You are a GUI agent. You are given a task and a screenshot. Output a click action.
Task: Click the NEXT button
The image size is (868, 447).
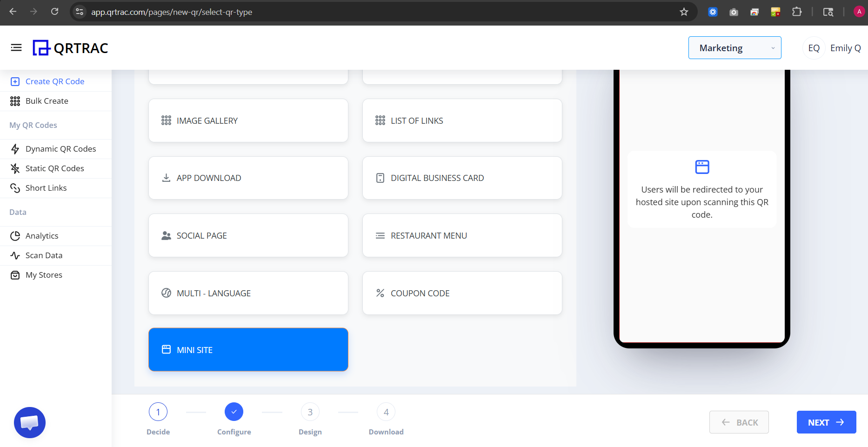(x=826, y=422)
